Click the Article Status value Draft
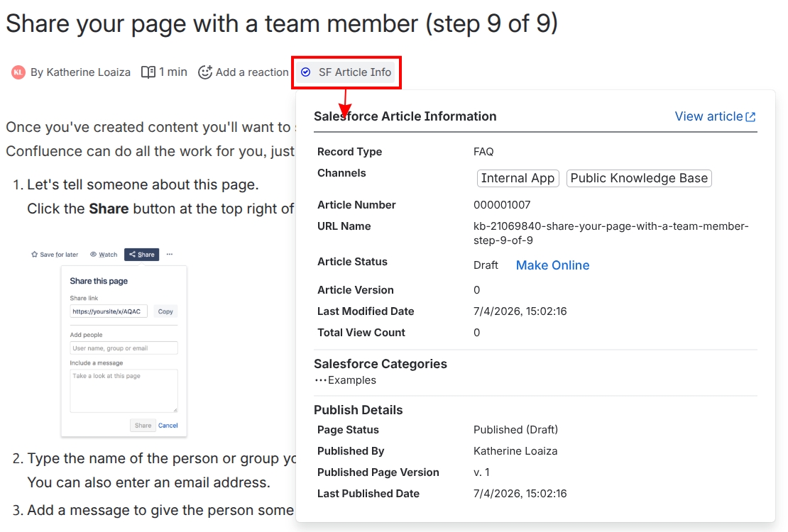Screen dimensions: 788x532 pos(486,265)
